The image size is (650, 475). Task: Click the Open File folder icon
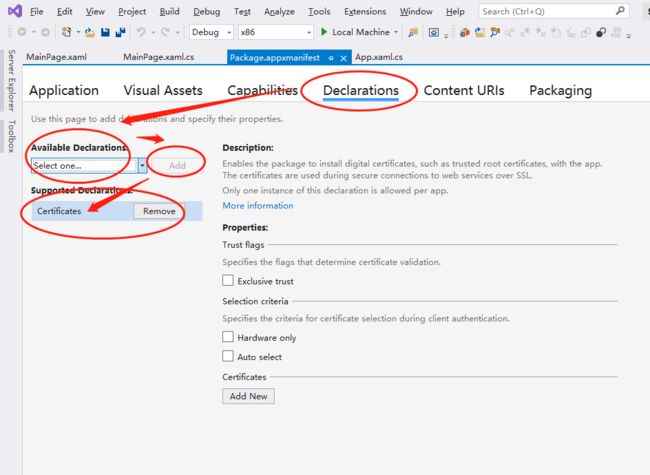pyautogui.click(x=90, y=32)
